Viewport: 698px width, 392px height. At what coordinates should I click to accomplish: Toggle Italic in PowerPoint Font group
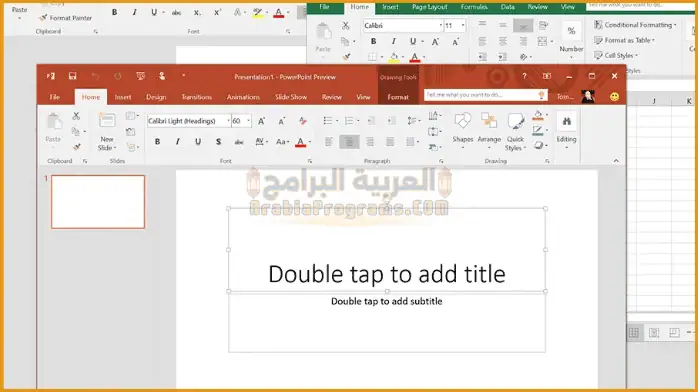pyautogui.click(x=177, y=141)
